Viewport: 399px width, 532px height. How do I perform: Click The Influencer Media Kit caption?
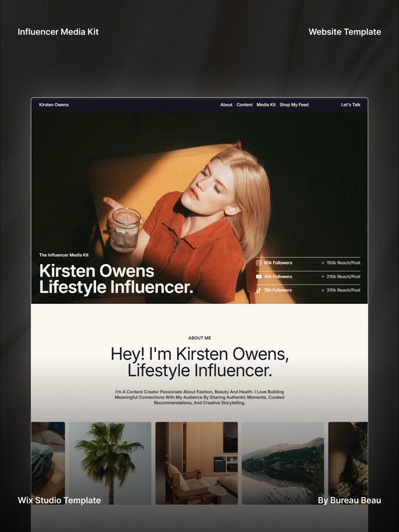[64, 255]
